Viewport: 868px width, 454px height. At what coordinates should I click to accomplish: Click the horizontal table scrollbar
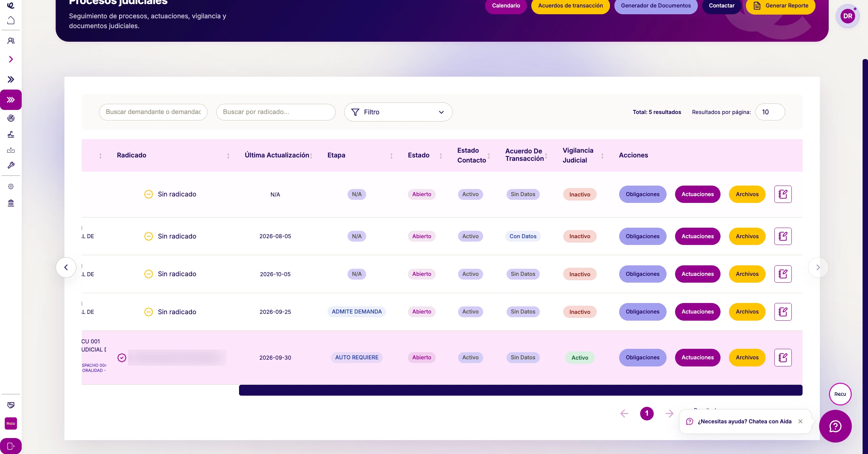tap(520, 390)
